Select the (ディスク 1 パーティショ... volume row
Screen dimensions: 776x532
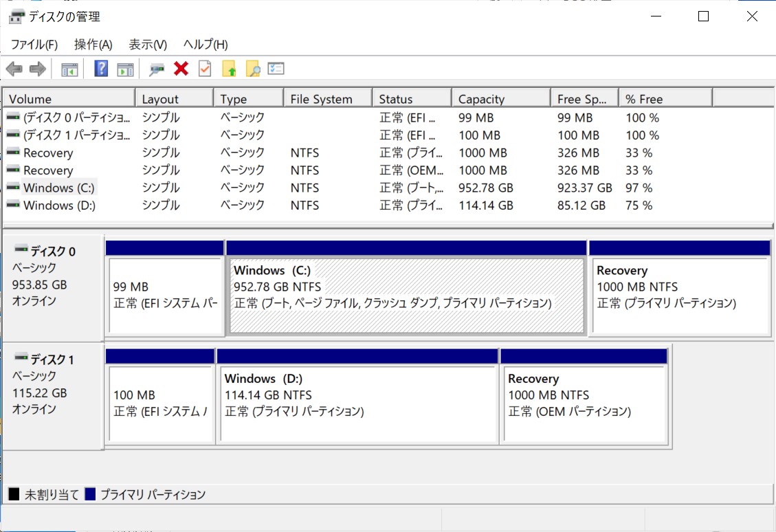click(x=388, y=135)
